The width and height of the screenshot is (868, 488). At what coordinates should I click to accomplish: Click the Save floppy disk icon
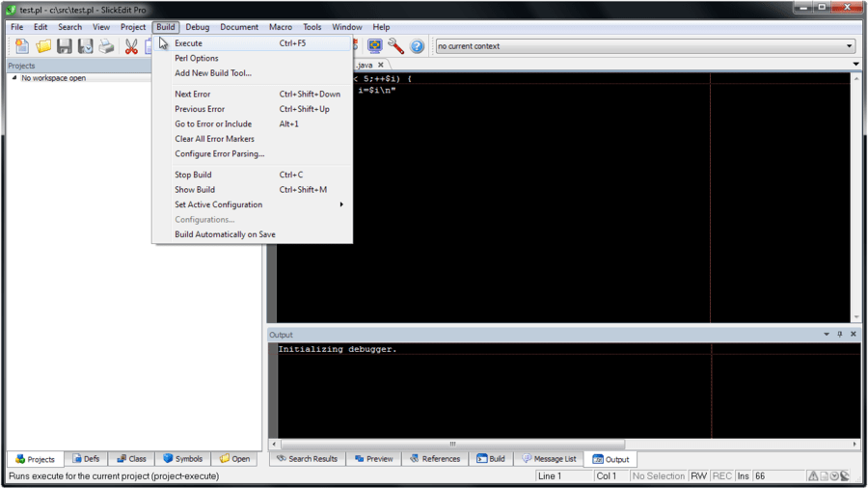coord(65,46)
